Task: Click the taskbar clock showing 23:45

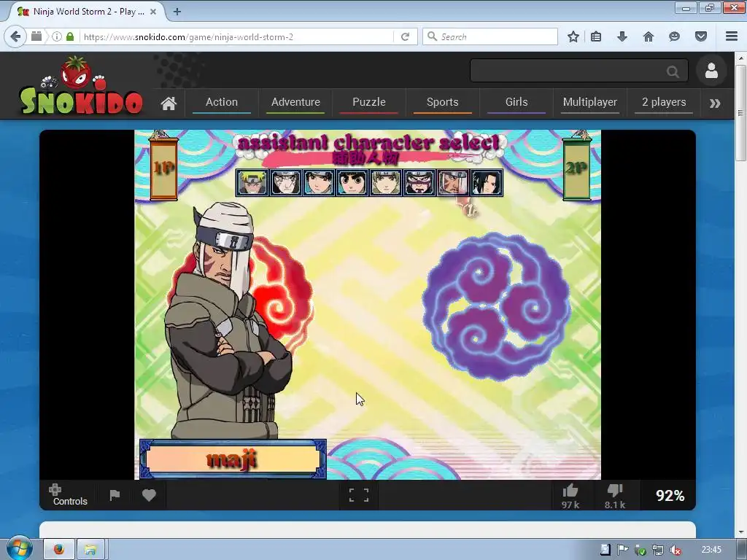Action: 711,550
